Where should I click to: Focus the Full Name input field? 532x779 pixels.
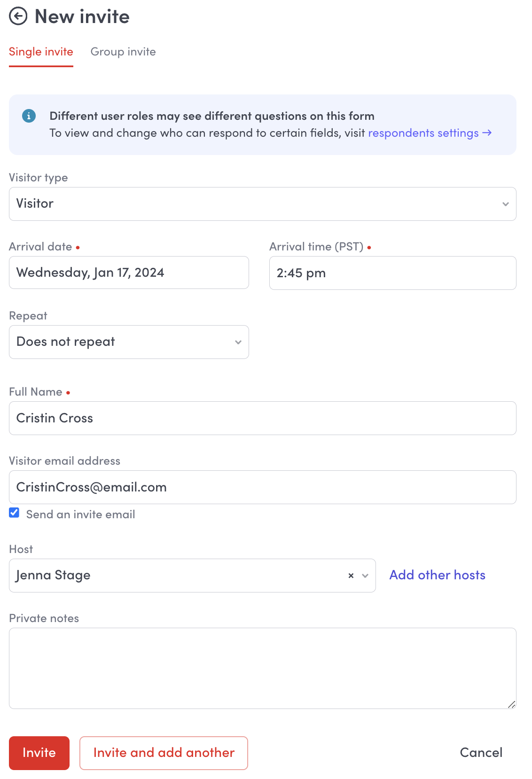pos(262,418)
